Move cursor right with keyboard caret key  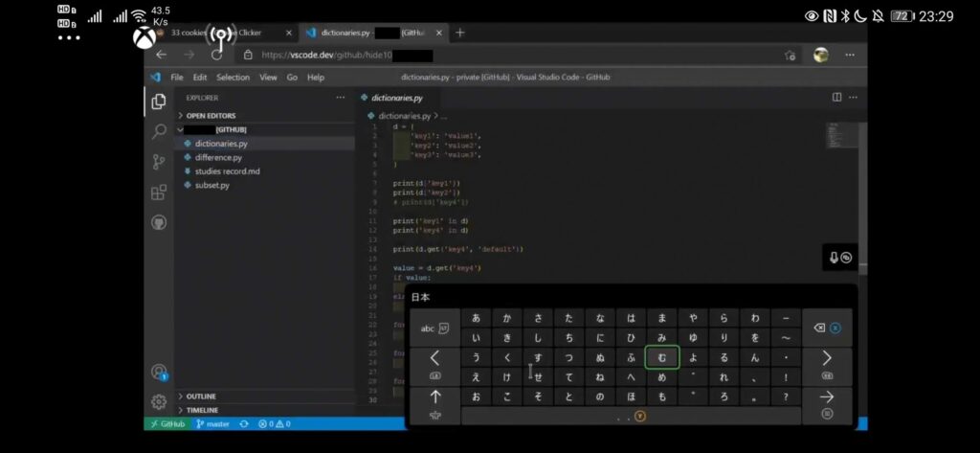pos(827,366)
